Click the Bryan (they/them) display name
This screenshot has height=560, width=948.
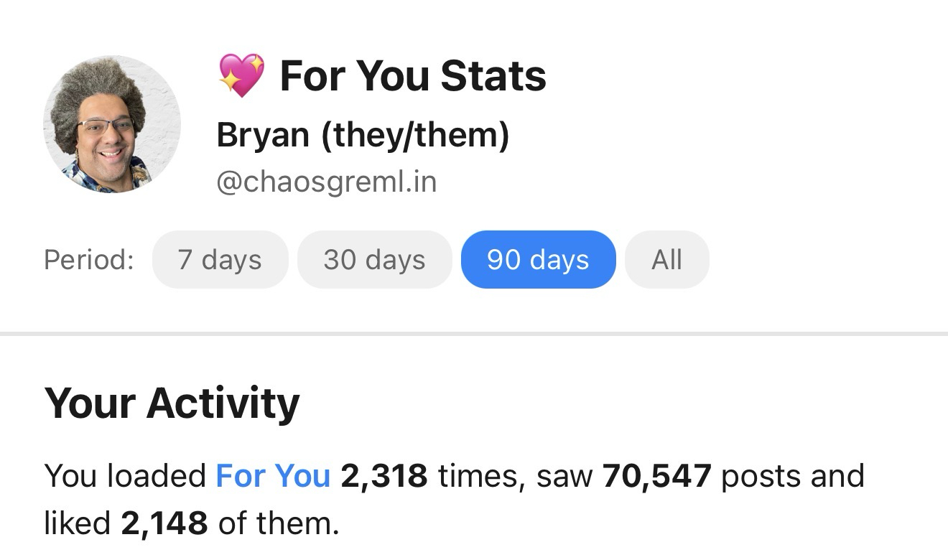[x=363, y=134]
